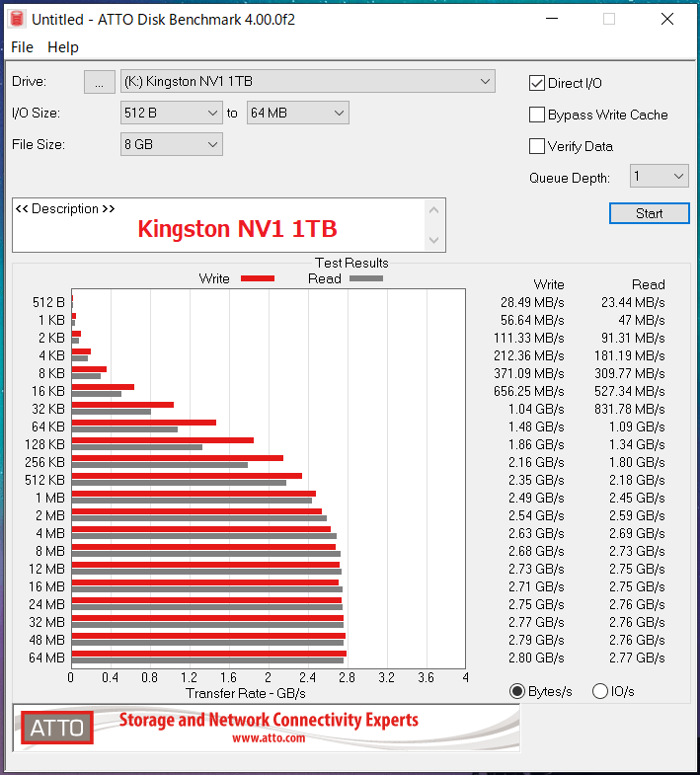Image resolution: width=700 pixels, height=775 pixels.
Task: Expand the File Size 8 GB dropdown
Action: [172, 144]
